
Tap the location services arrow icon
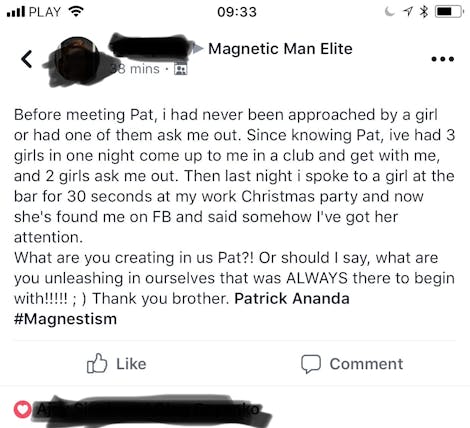[408, 12]
